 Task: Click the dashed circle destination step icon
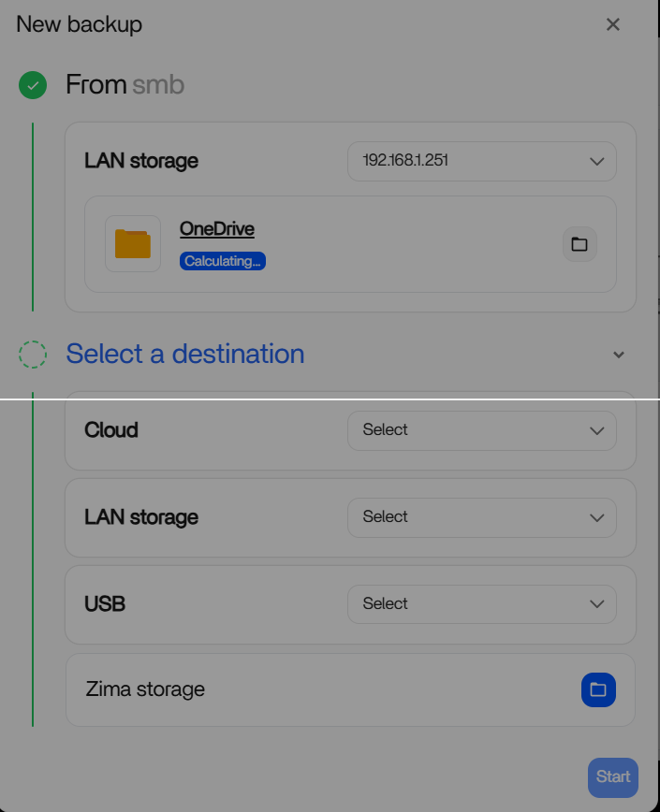(x=33, y=355)
